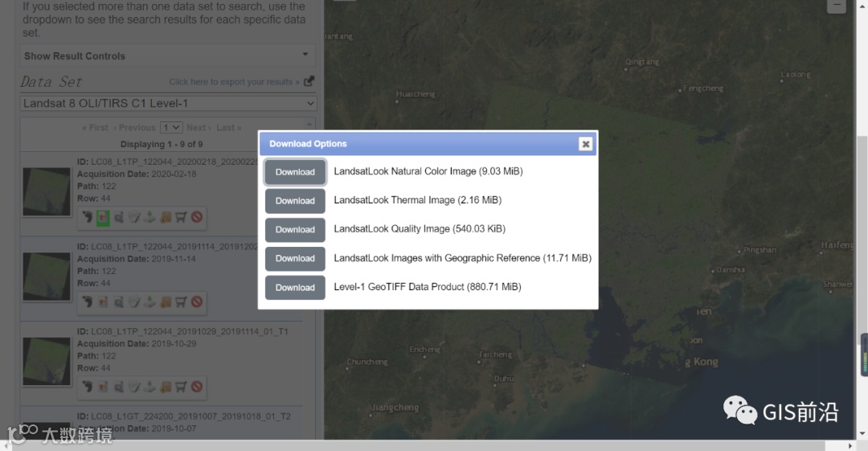Download LandsatLook Quality Image

[295, 229]
